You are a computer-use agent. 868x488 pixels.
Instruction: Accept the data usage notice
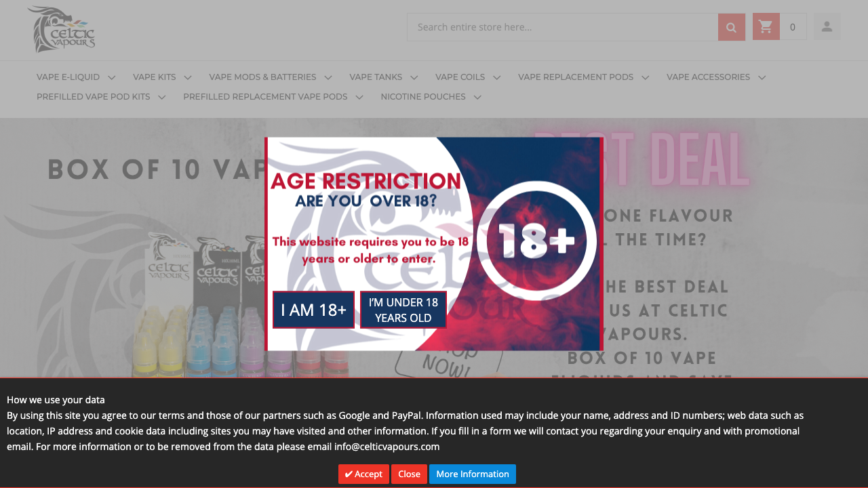(363, 474)
